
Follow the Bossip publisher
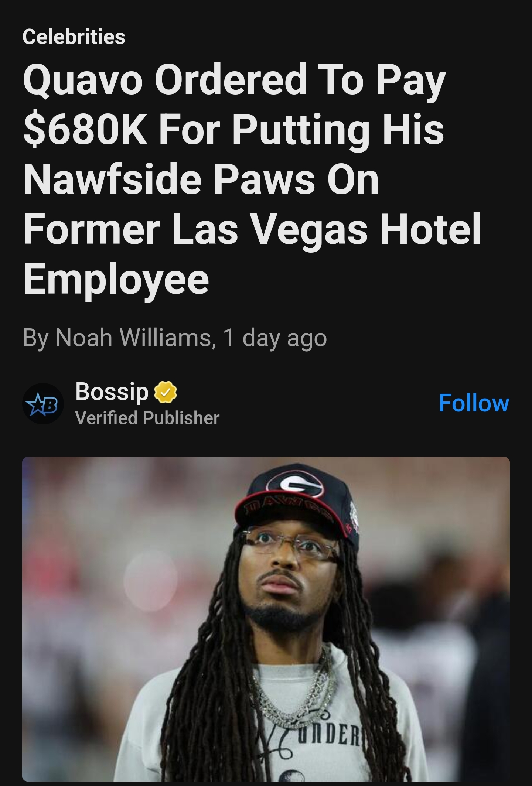coord(474,403)
